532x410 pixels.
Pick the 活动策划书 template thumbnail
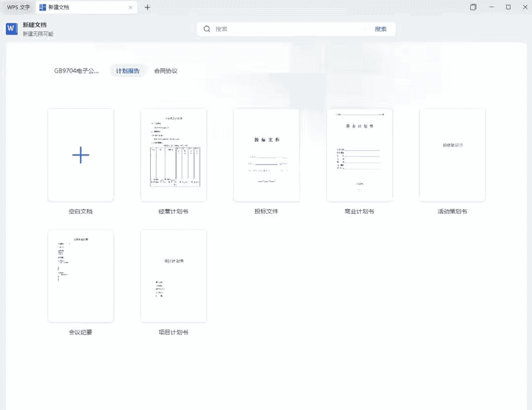[x=452, y=155]
